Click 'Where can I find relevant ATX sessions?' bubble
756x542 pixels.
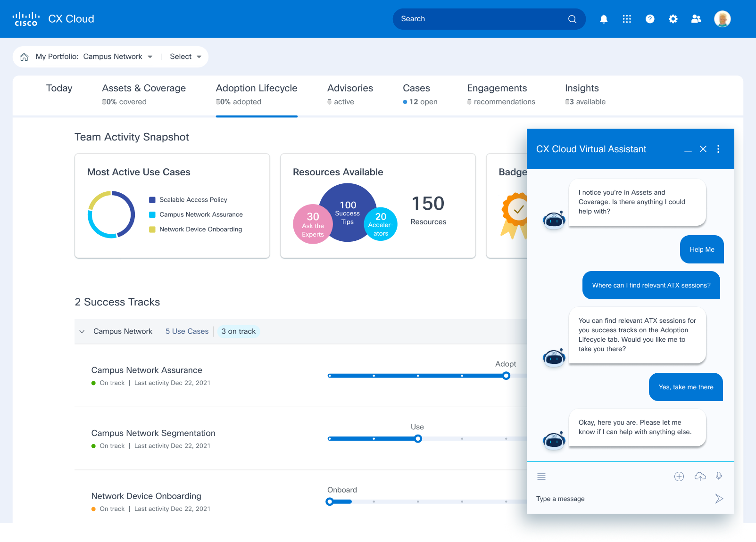[x=651, y=285]
